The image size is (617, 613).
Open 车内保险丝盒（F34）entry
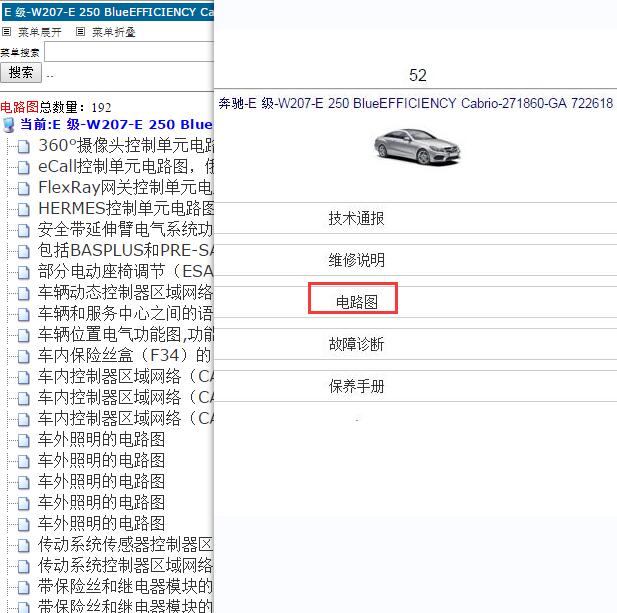125,355
